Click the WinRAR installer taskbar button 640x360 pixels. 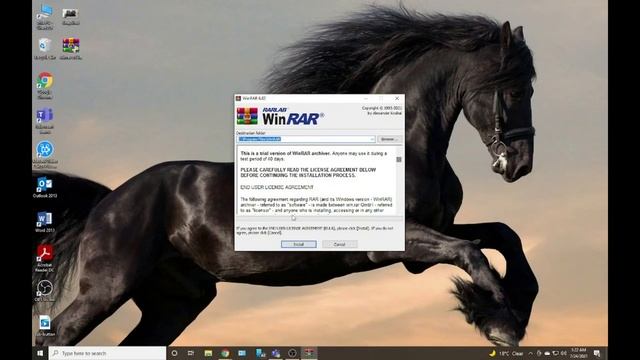pyautogui.click(x=309, y=353)
